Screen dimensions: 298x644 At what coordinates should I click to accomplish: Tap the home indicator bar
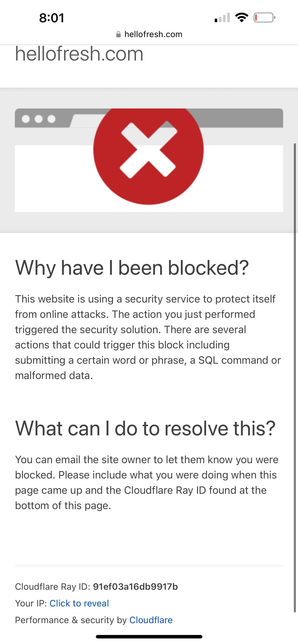coord(149,637)
